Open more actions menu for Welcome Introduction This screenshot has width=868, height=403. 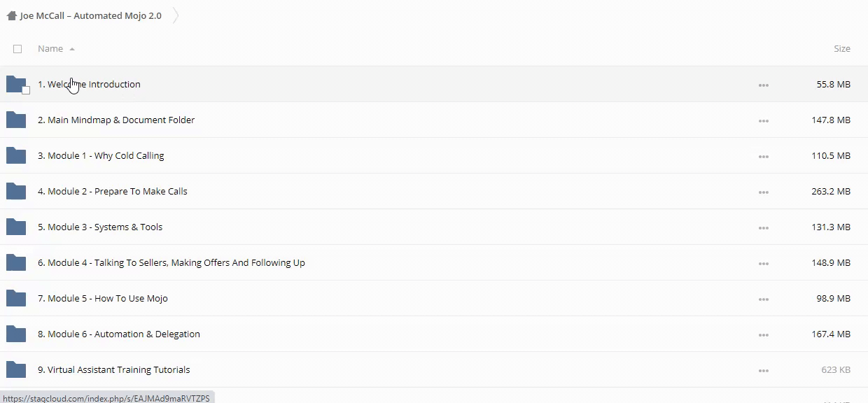pos(763,85)
